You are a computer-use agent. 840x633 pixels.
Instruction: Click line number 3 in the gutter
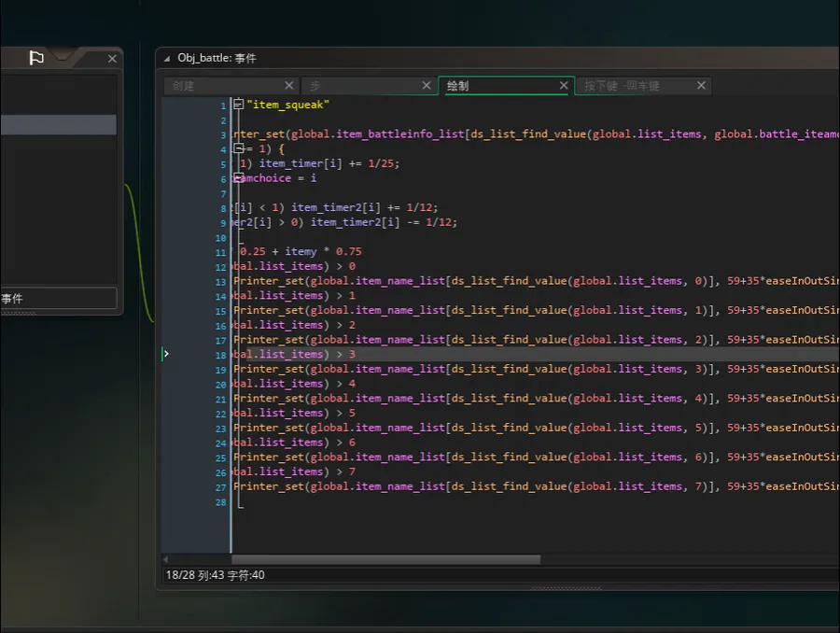[x=223, y=135]
